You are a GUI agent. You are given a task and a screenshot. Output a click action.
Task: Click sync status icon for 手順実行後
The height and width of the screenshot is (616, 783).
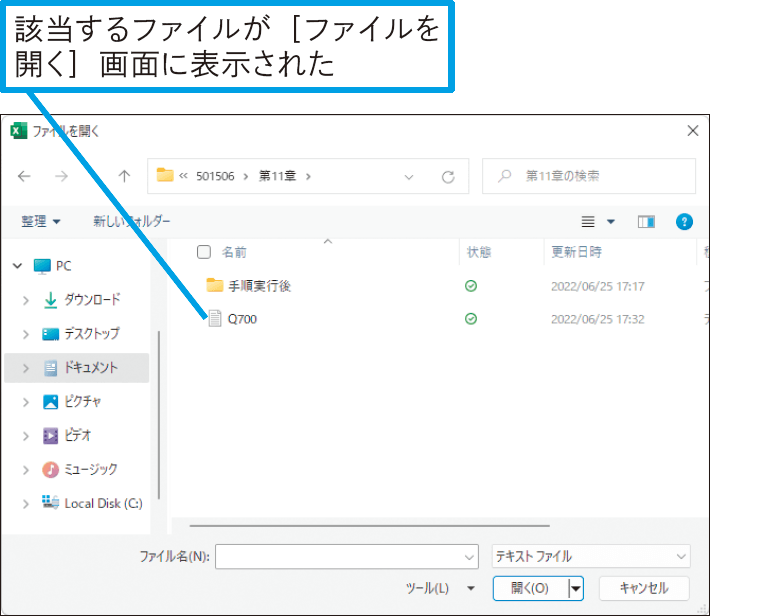point(471,286)
